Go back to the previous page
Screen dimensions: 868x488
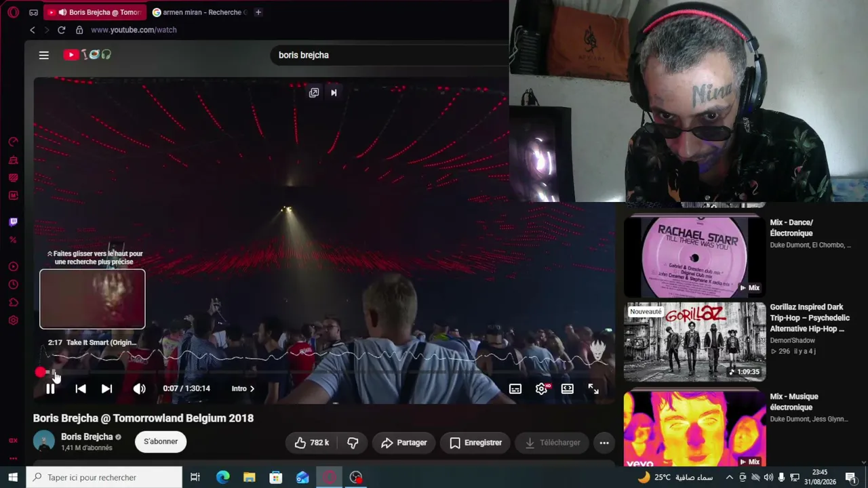point(33,30)
